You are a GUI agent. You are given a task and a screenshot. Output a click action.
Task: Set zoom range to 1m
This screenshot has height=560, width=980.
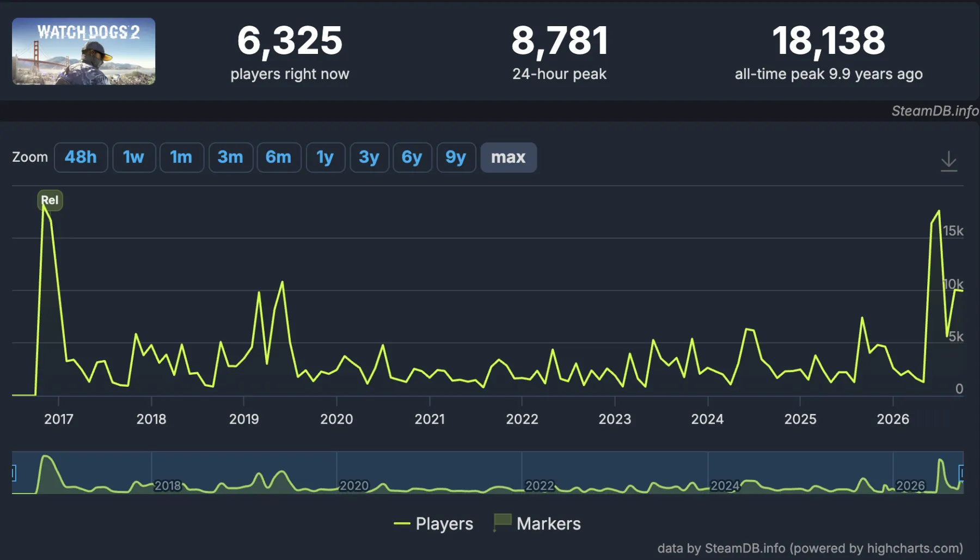(x=181, y=157)
